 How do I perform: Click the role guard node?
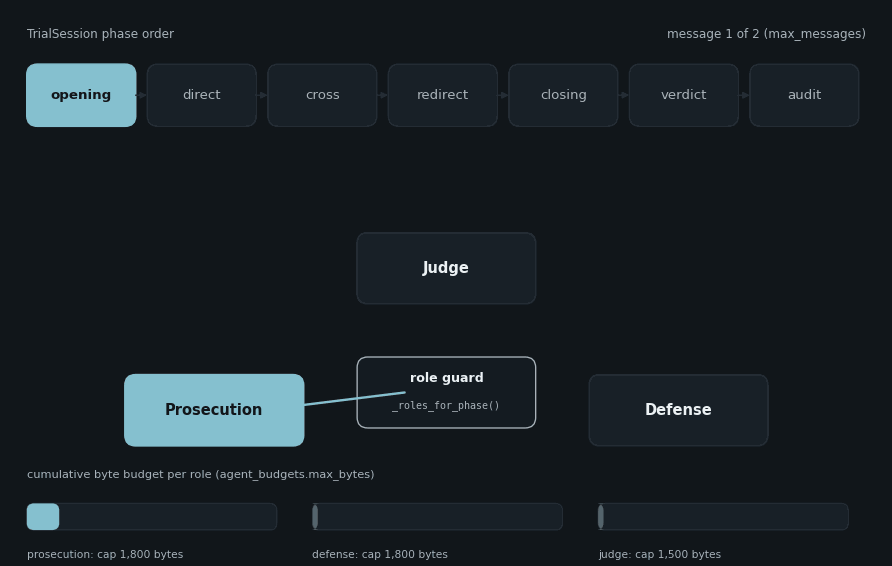pos(446,393)
